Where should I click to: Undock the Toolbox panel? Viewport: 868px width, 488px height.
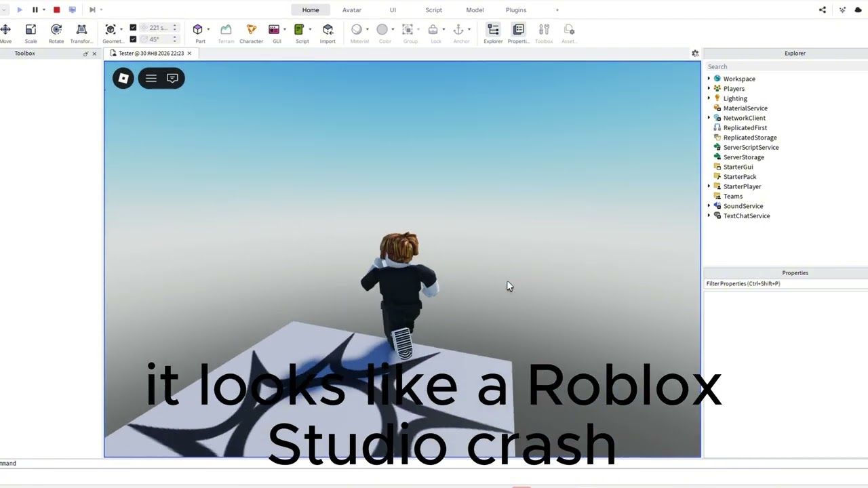[x=85, y=54]
